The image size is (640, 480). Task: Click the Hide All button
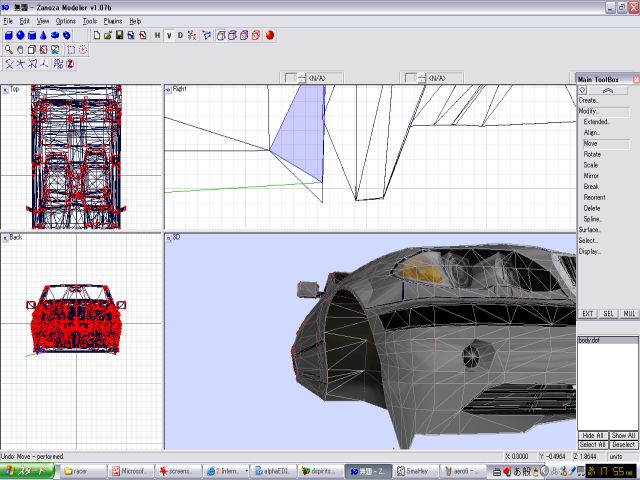coord(593,435)
